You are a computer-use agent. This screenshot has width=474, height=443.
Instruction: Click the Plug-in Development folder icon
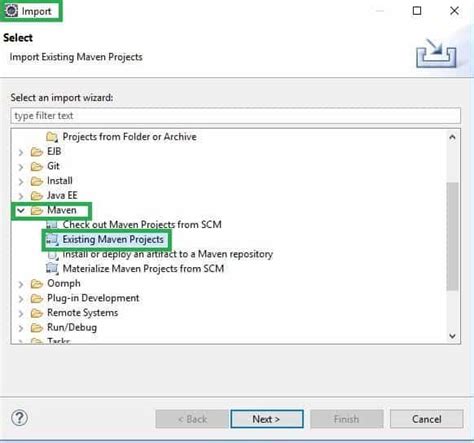[37, 298]
